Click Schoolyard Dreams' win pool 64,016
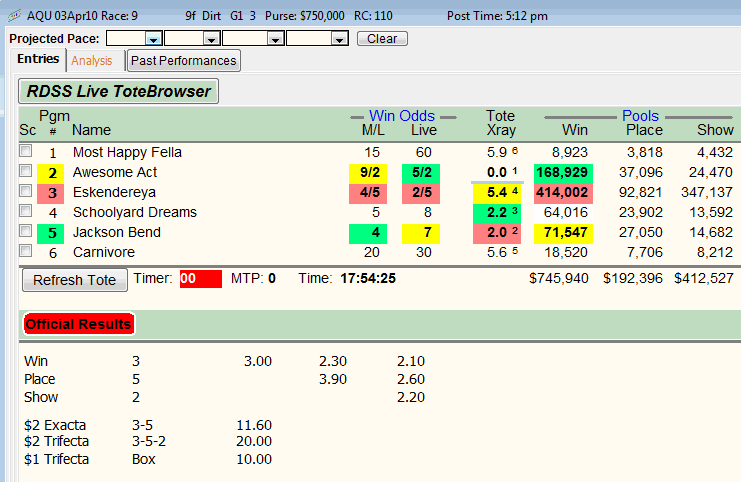 coord(565,213)
